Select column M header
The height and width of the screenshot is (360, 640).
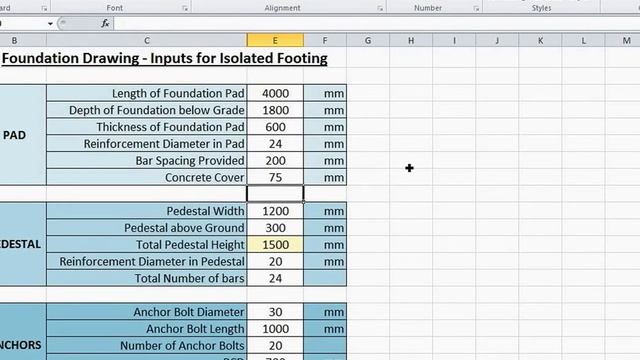pos(623,40)
